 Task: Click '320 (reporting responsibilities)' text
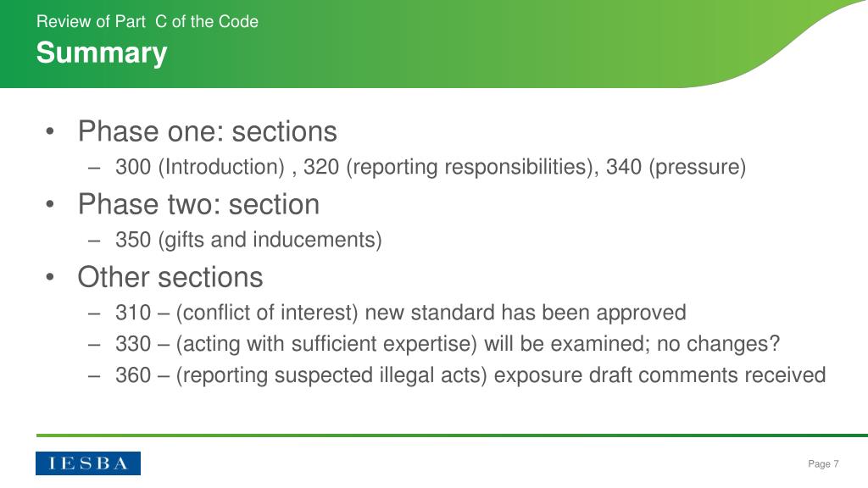click(x=448, y=167)
